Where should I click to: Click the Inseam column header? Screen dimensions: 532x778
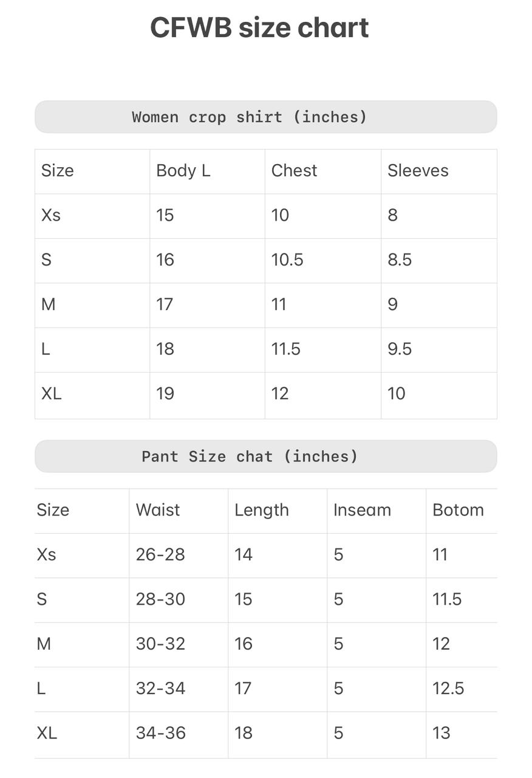coord(362,510)
